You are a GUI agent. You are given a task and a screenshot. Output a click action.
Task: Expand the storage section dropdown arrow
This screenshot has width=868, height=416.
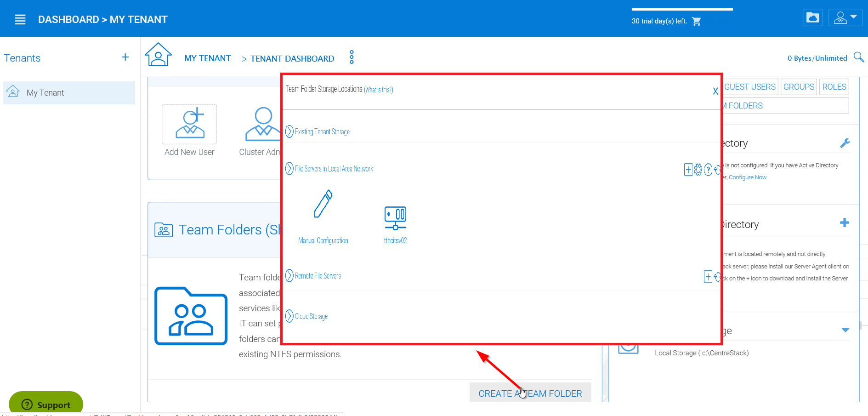coord(845,330)
